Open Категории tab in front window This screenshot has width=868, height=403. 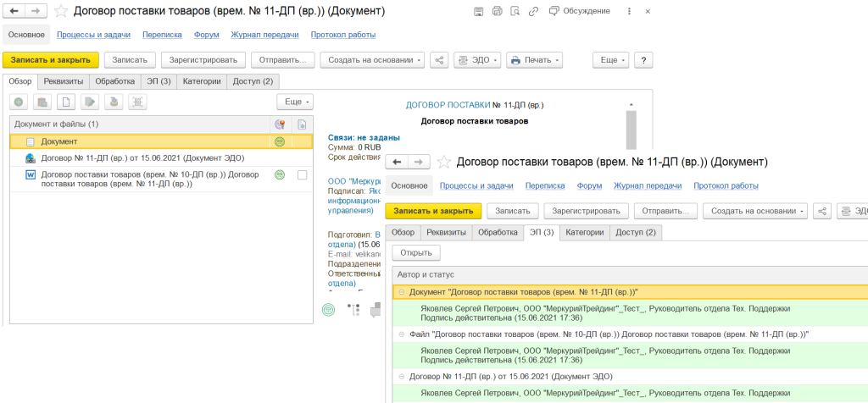(585, 233)
